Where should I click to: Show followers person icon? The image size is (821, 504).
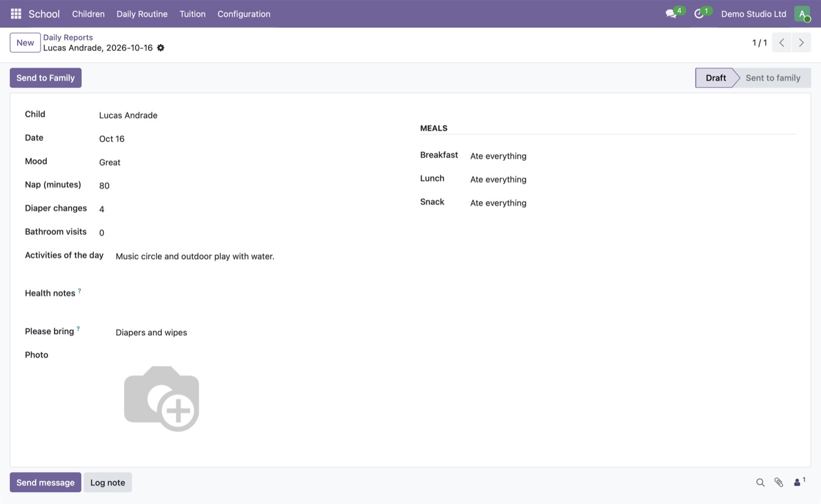point(799,482)
